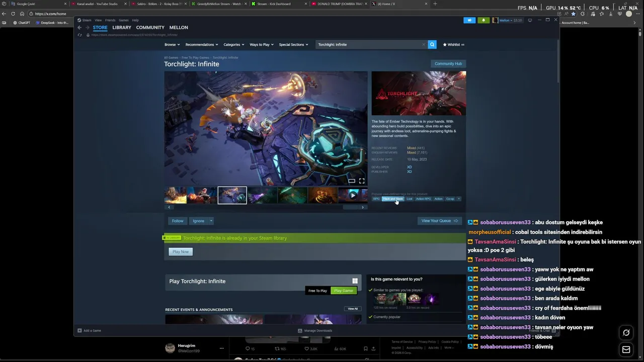
Task: Select Co-op tag
Action: click(450, 199)
